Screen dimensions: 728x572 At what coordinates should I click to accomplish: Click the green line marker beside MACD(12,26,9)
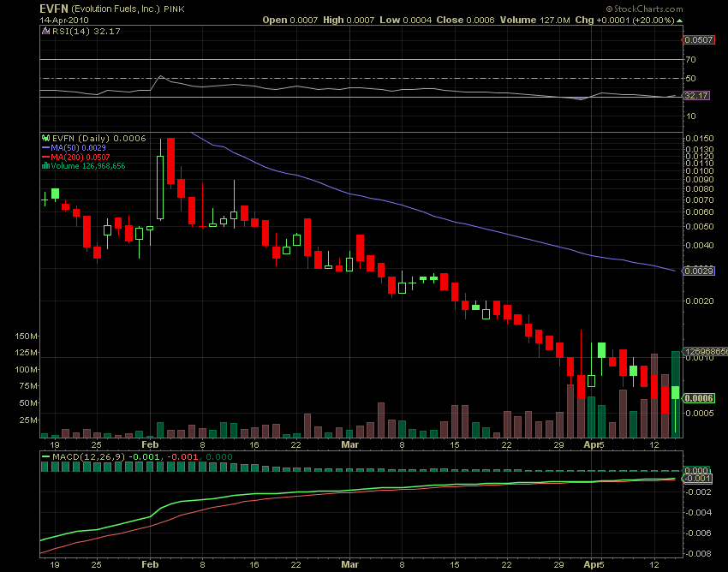(45, 457)
